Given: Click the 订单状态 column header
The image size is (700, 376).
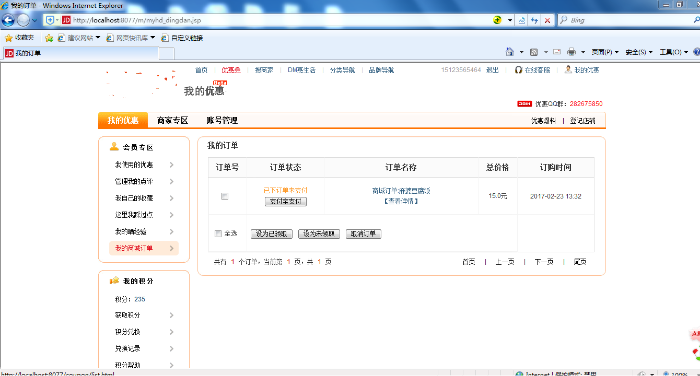Looking at the screenshot, I should (285, 167).
